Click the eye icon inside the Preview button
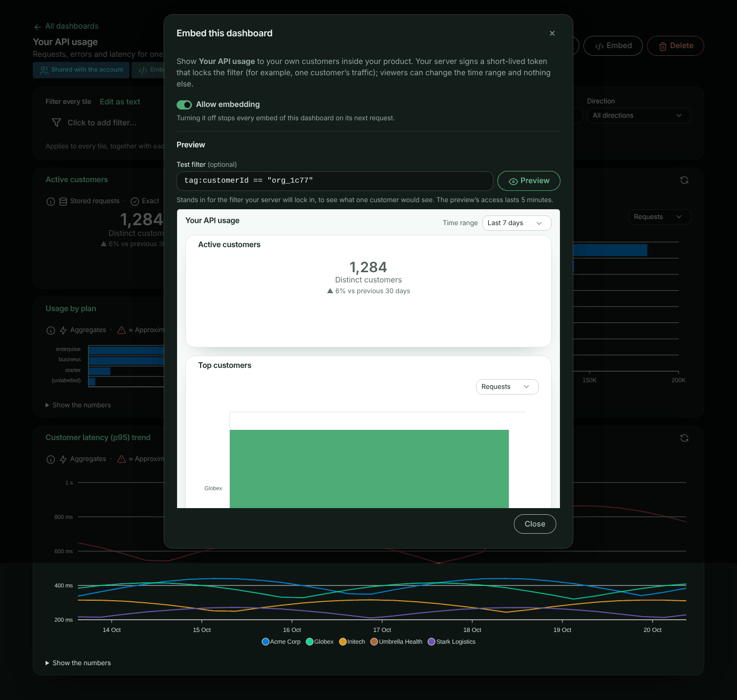737x700 pixels. 513,182
